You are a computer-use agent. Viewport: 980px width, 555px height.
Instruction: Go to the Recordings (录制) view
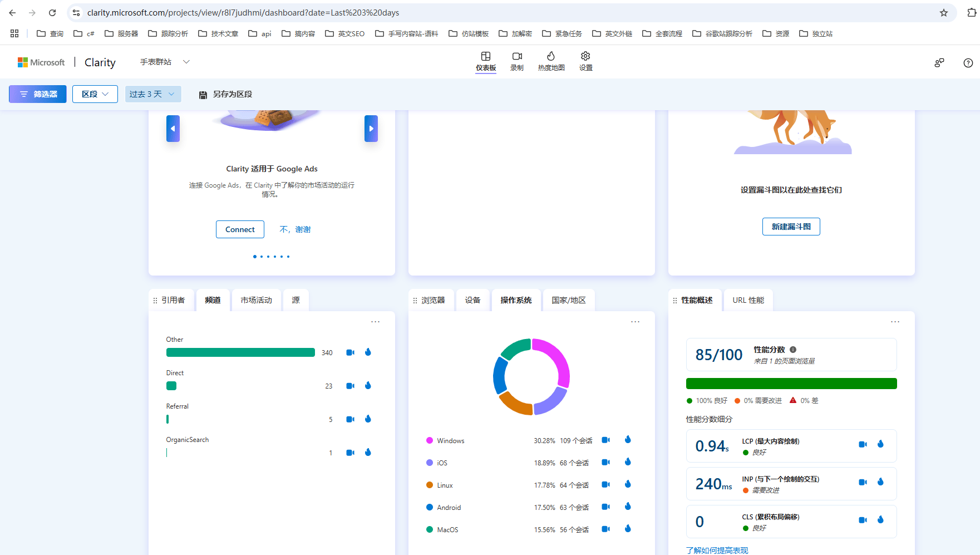tap(517, 61)
